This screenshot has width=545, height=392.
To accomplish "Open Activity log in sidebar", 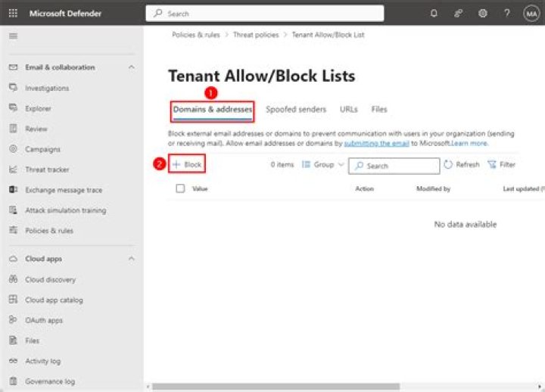I will click(x=42, y=361).
